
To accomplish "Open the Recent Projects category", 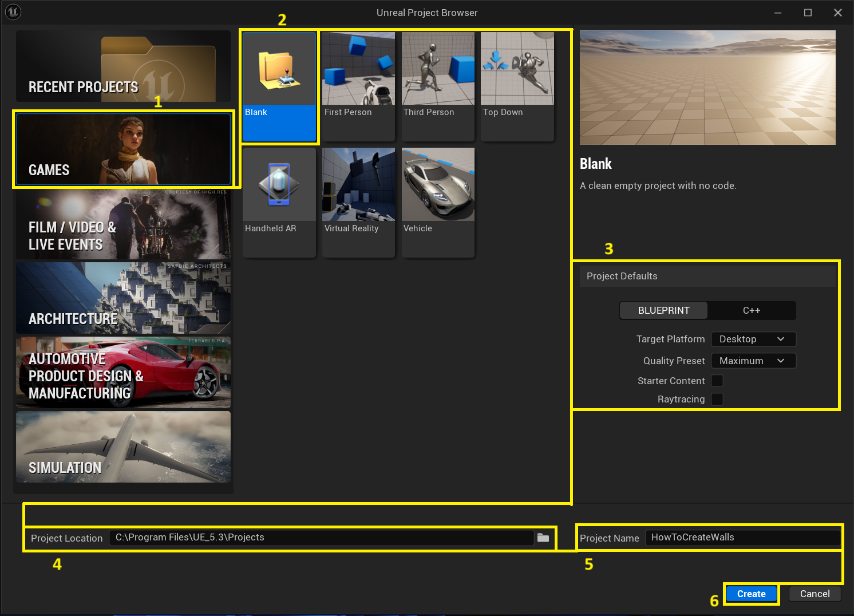I will point(123,66).
